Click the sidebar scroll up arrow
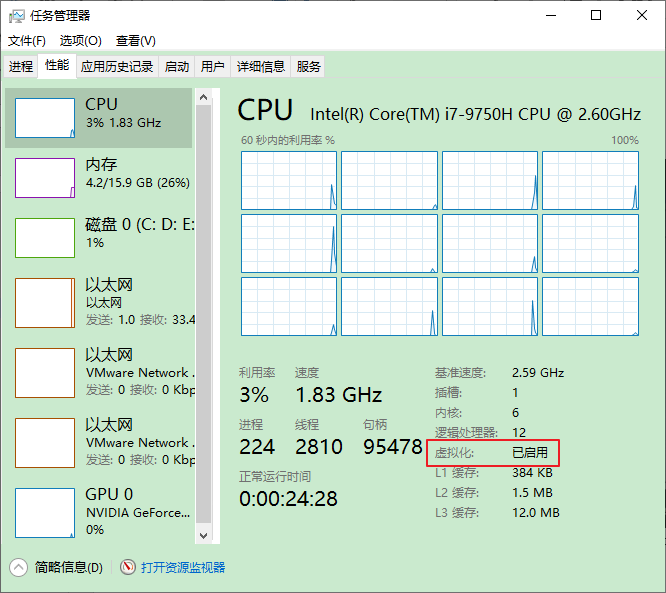Viewport: 666px width, 593px height. (x=203, y=97)
